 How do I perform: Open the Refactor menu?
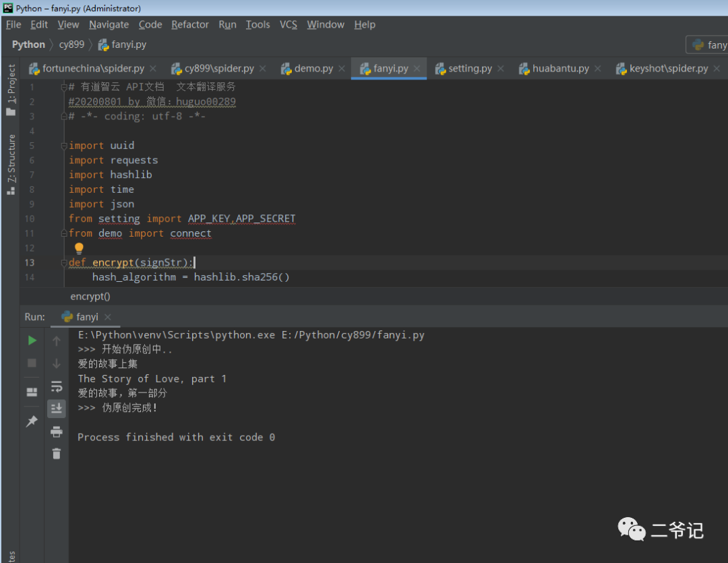(190, 25)
